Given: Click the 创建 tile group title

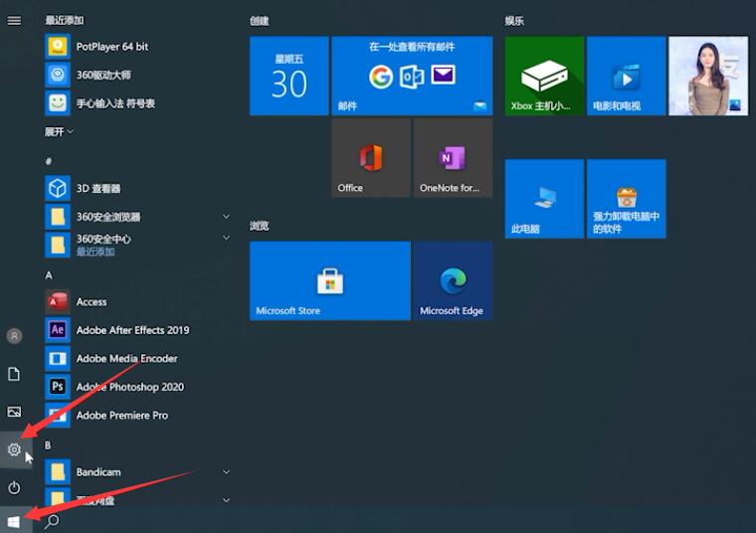Looking at the screenshot, I should tap(260, 21).
